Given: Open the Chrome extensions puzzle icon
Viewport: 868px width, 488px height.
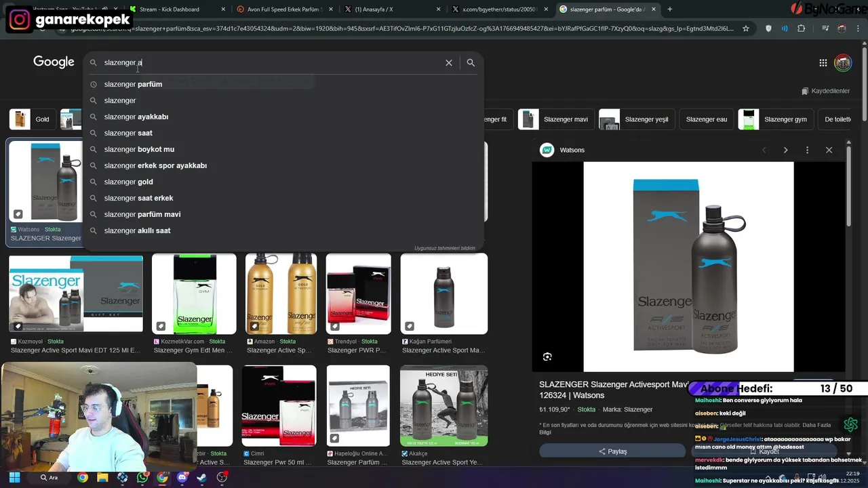Looking at the screenshot, I should tap(802, 28).
